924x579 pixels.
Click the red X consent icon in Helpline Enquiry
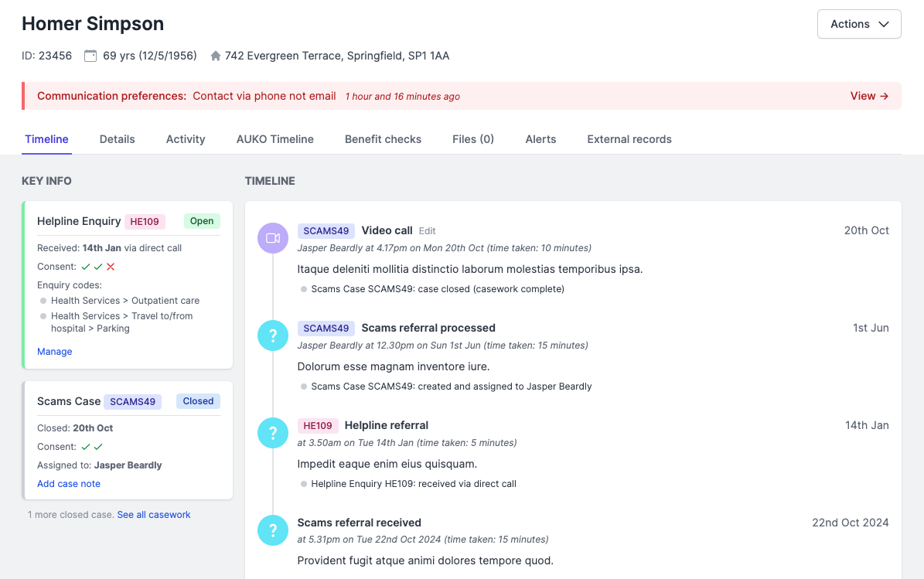click(111, 266)
